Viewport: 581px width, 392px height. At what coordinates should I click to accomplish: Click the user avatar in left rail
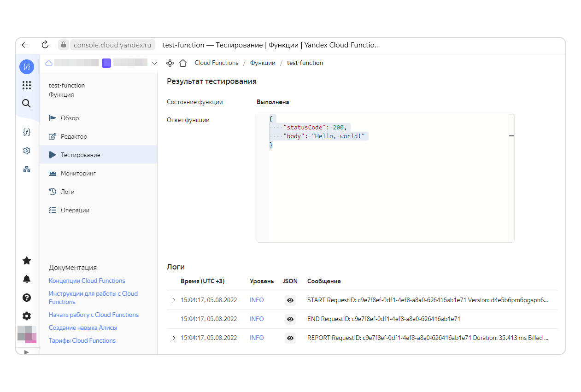pos(27,334)
